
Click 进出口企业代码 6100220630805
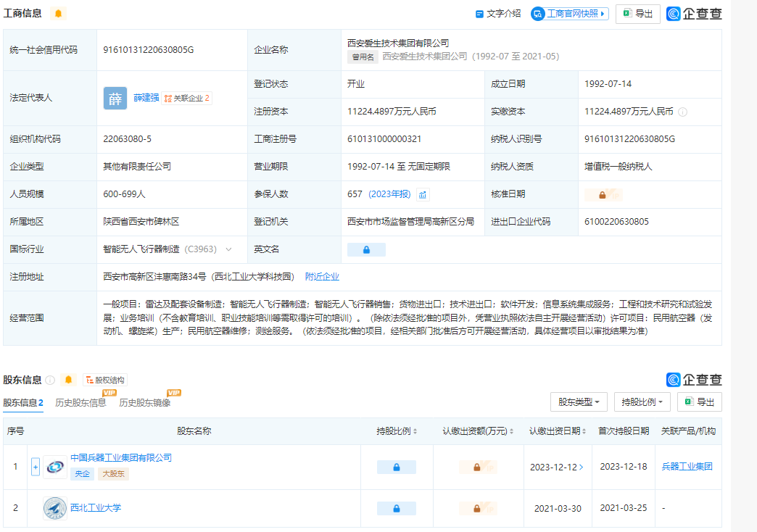[616, 222]
